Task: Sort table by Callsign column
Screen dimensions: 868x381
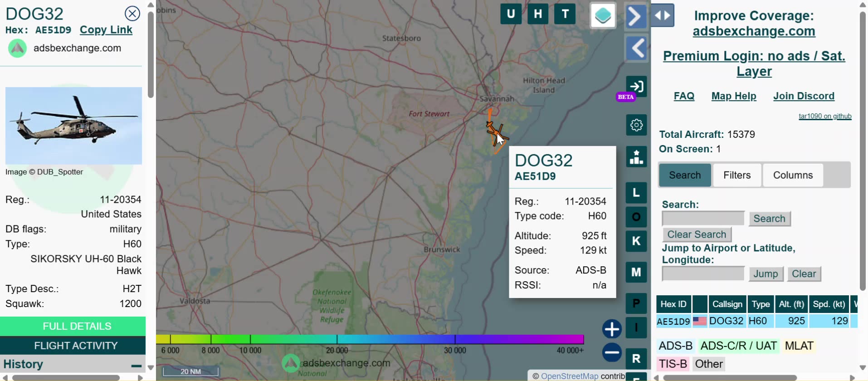Action: pyautogui.click(x=727, y=304)
